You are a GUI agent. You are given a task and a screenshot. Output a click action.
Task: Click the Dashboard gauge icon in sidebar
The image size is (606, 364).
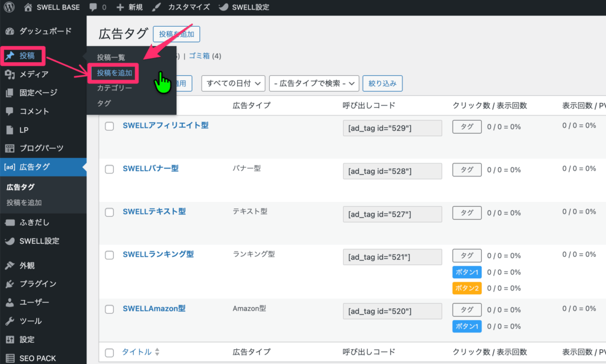click(9, 31)
